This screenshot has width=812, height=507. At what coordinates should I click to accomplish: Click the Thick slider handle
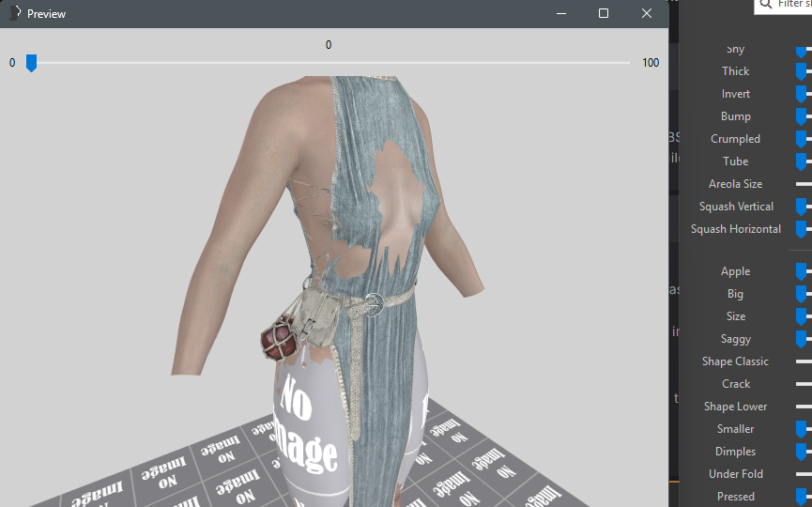click(x=801, y=71)
